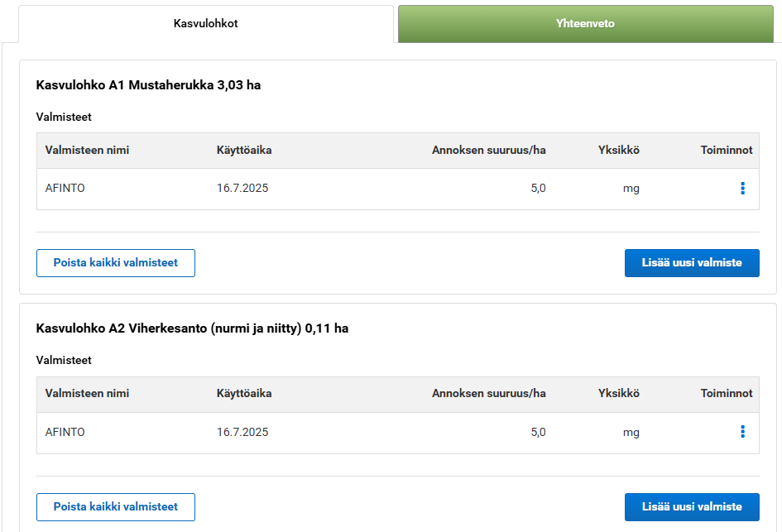Select the AFINTO product name in block A1
This screenshot has width=782, height=532.
(65, 188)
